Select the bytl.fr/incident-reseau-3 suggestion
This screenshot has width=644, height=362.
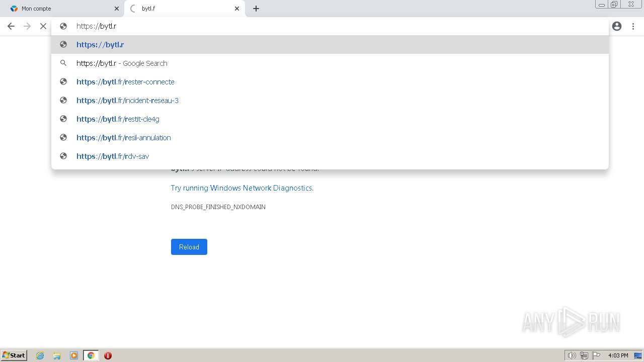tap(330, 101)
